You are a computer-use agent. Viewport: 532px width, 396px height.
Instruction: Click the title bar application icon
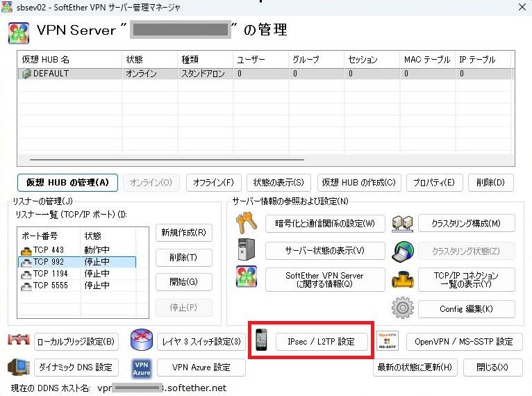[7, 7]
